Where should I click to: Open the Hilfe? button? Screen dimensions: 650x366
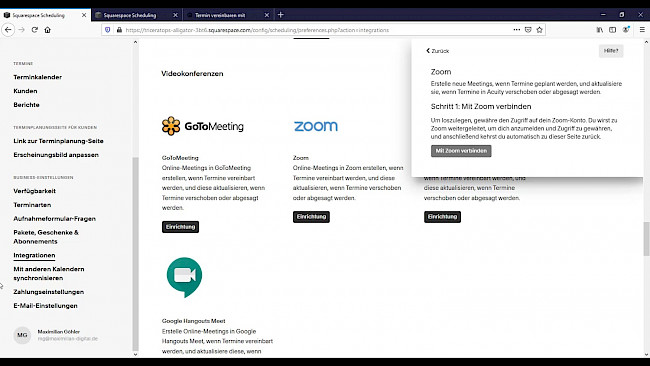pyautogui.click(x=611, y=51)
